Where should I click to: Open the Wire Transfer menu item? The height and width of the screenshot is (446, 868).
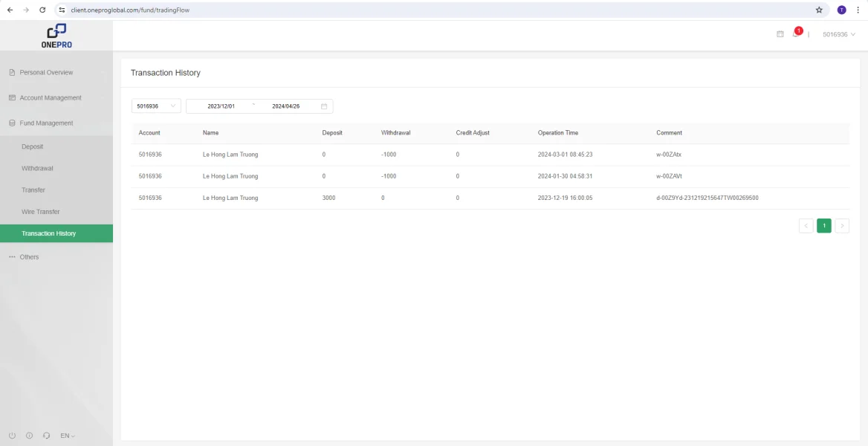tap(41, 212)
